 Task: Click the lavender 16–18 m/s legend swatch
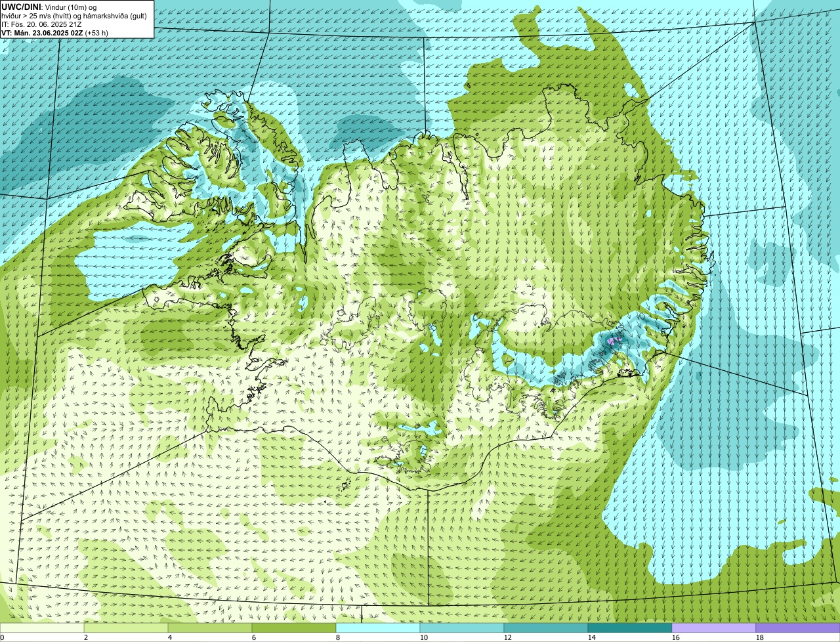[x=714, y=628]
